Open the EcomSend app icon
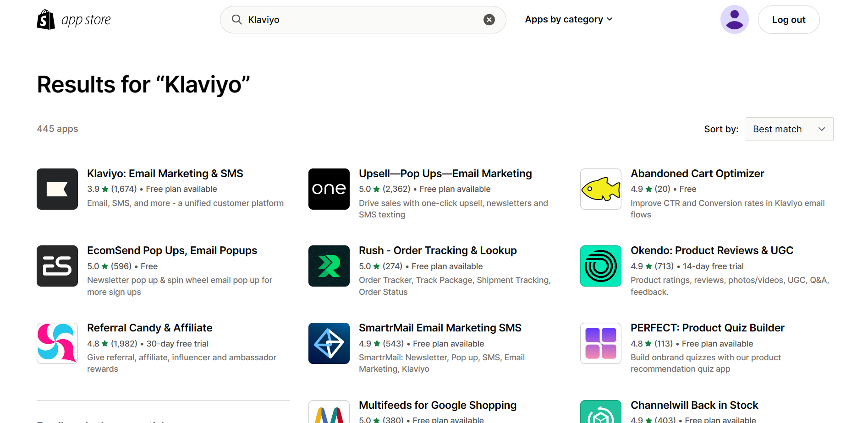This screenshot has height=423, width=868. tap(57, 266)
